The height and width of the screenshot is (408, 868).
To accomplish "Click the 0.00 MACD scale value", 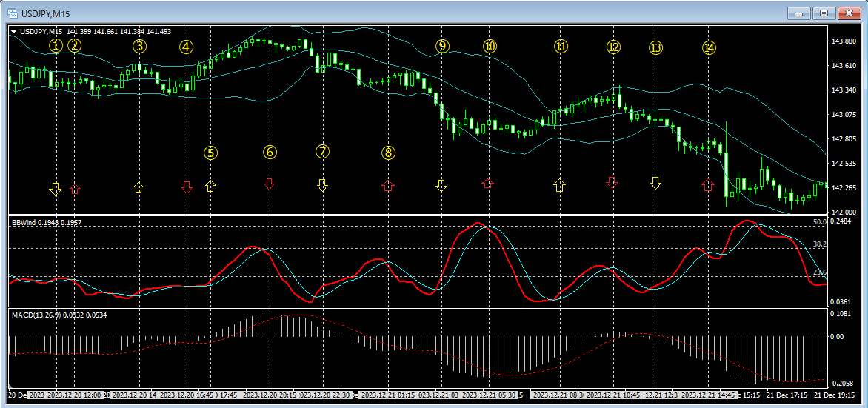I will tap(838, 336).
